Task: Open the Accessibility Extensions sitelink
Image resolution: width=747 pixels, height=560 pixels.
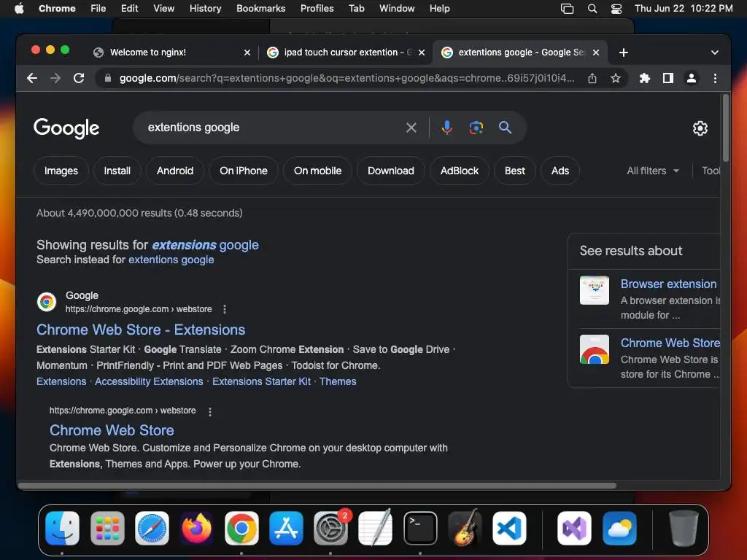Action: 149,381
